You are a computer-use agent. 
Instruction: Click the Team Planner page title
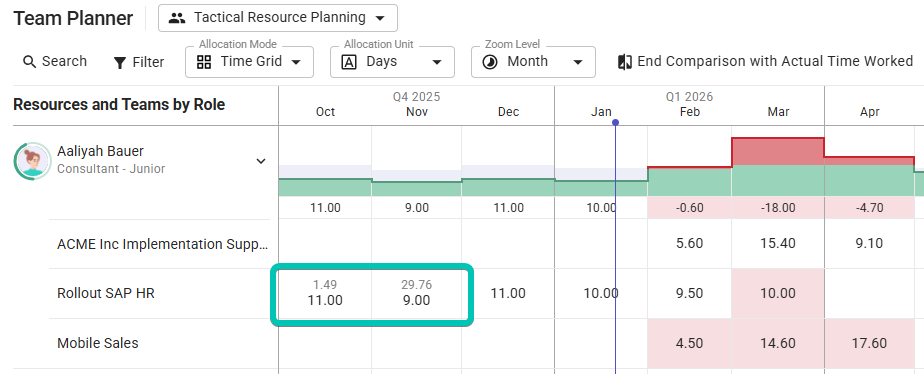tap(73, 18)
